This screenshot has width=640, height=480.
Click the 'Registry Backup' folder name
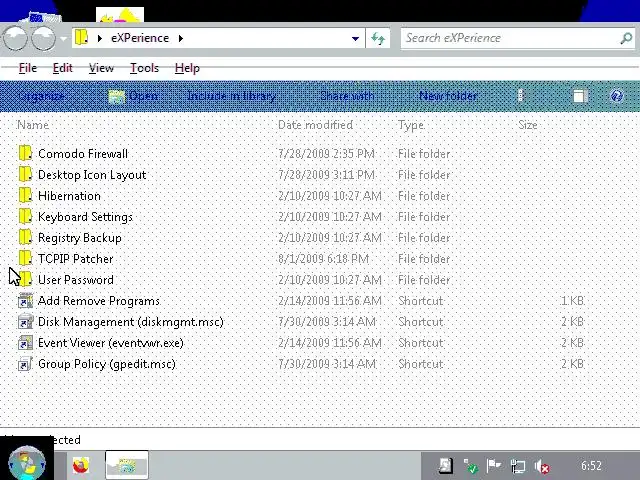point(80,238)
